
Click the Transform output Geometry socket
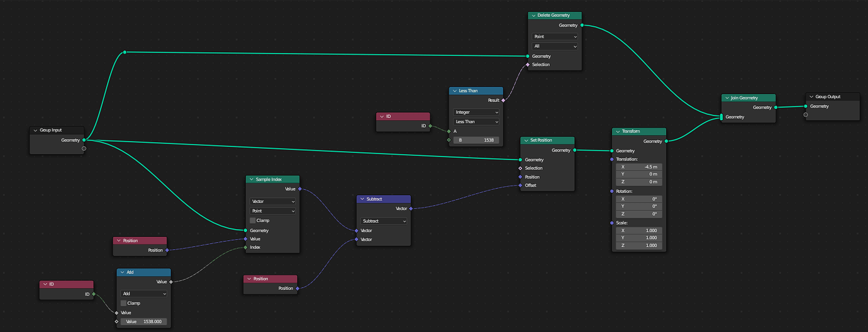[666, 141]
